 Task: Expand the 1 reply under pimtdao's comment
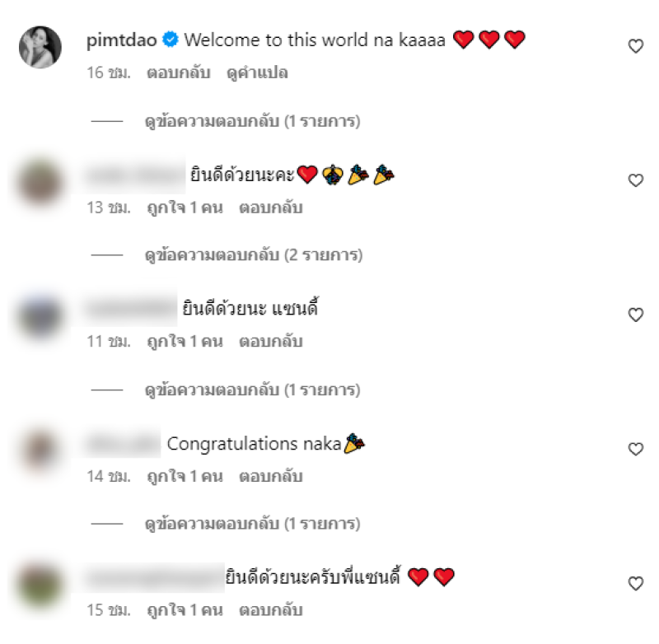[252, 121]
